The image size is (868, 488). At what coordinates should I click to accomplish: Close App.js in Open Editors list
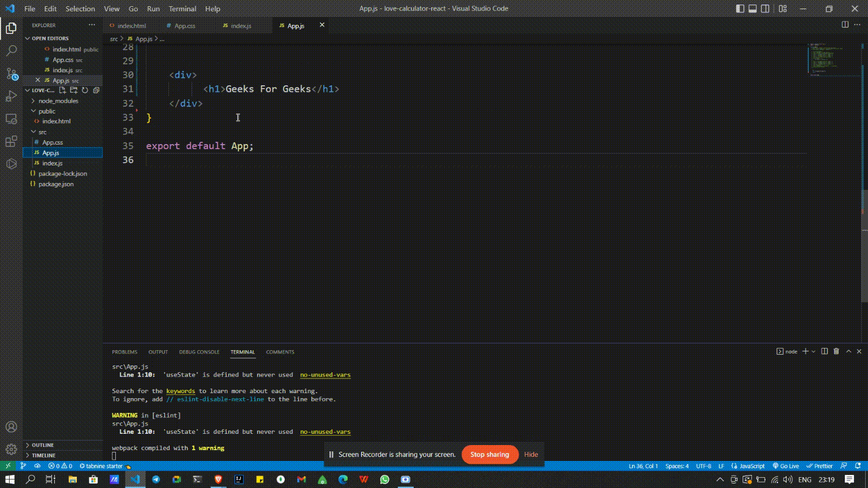click(38, 80)
